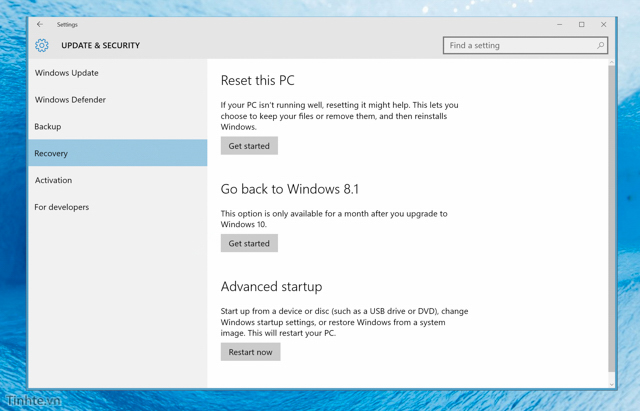Viewport: 640px width, 411px height.
Task: Minimize the Settings window
Action: tap(560, 24)
